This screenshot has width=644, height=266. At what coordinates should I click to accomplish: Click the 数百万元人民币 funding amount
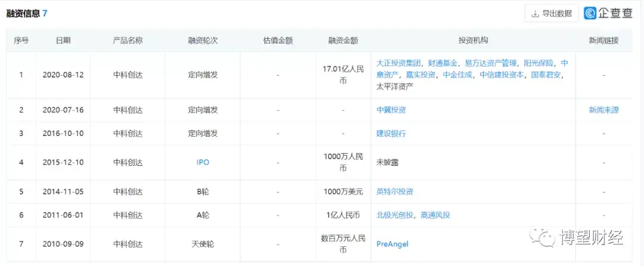343,244
